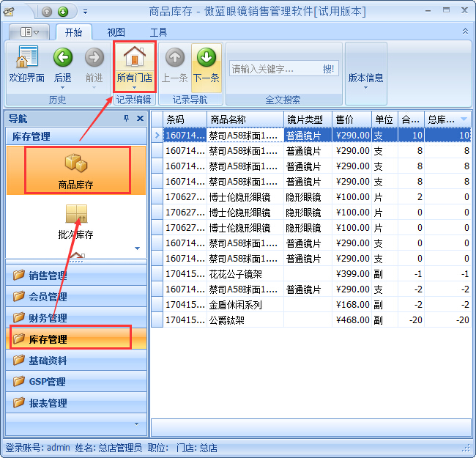Open the 财务管理 folder
This screenshot has height=458, width=476.
[x=76, y=318]
